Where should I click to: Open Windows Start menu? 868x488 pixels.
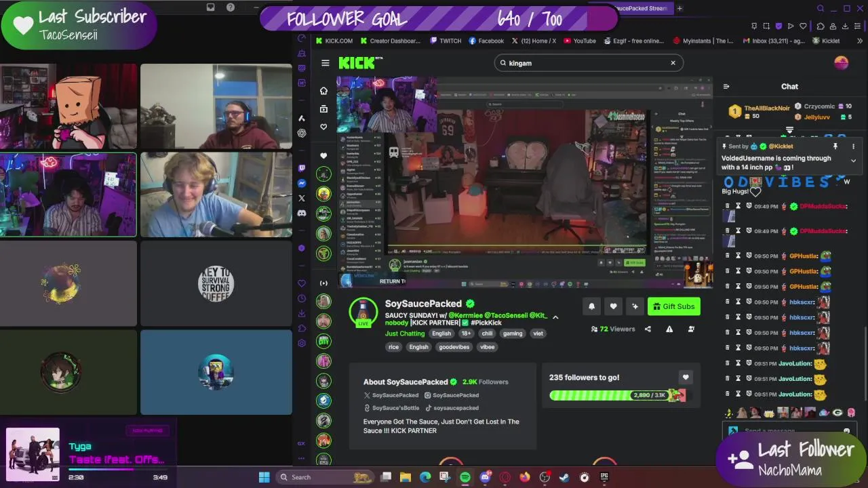(x=264, y=477)
